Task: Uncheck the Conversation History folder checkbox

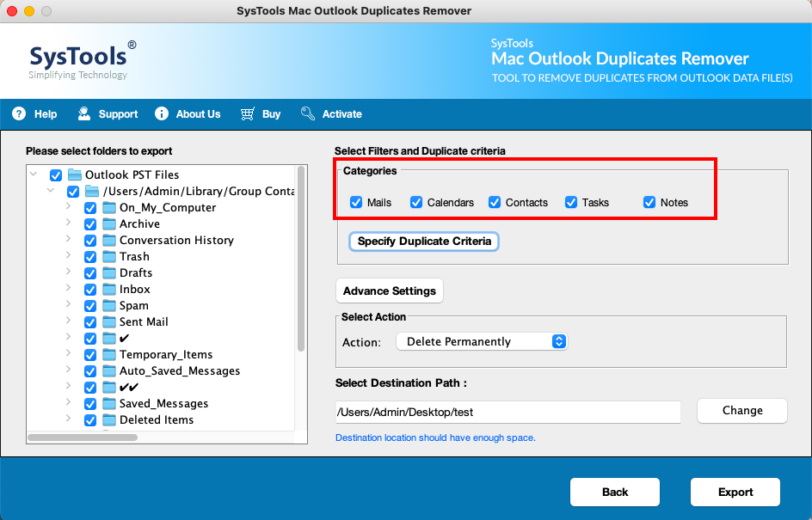Action: [x=90, y=241]
